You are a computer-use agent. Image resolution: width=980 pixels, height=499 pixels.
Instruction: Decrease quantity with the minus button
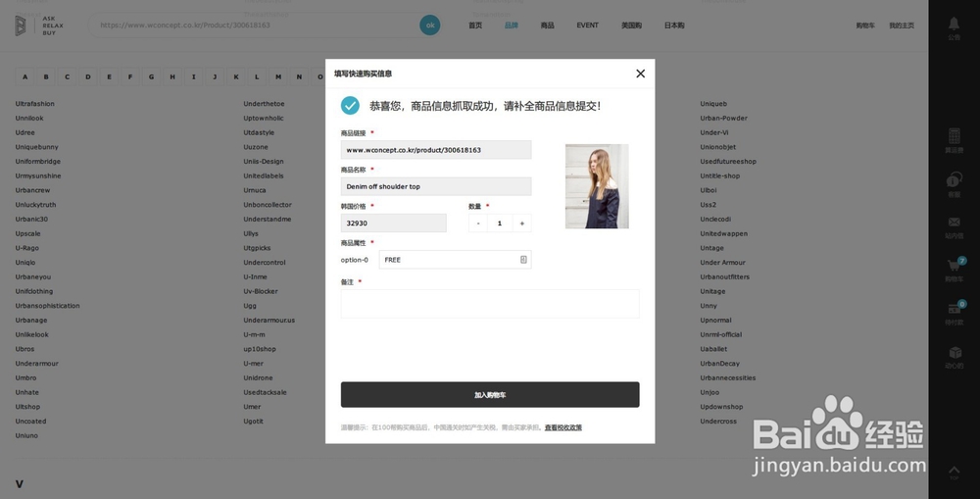click(x=478, y=224)
